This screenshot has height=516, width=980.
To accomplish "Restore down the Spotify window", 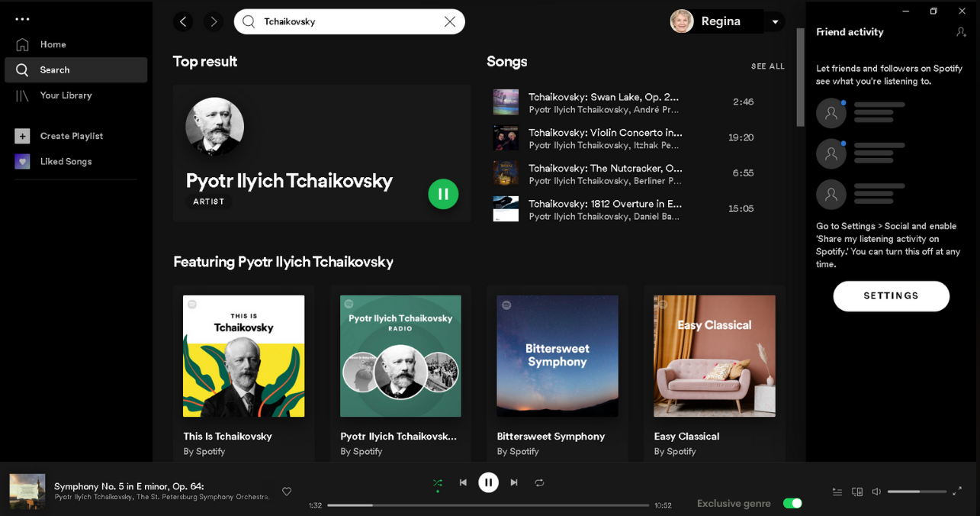I will (x=933, y=11).
